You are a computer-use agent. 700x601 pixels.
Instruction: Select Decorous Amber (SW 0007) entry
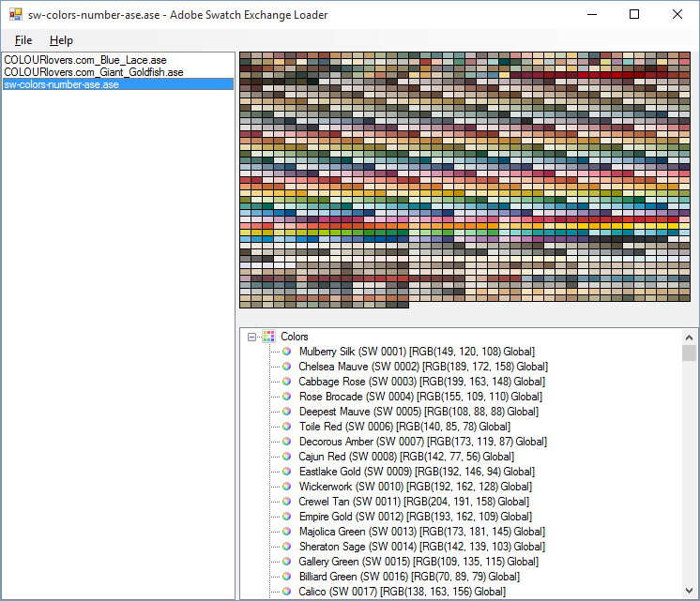[x=423, y=442]
